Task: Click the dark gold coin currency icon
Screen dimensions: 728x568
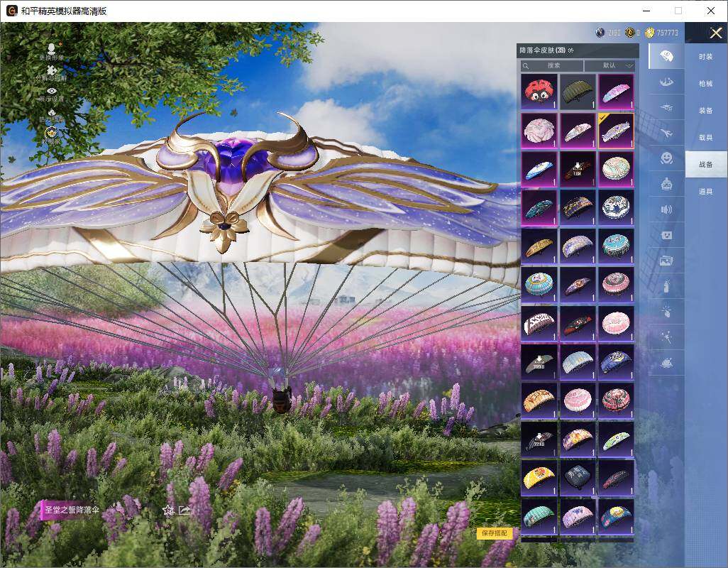Action: click(630, 33)
